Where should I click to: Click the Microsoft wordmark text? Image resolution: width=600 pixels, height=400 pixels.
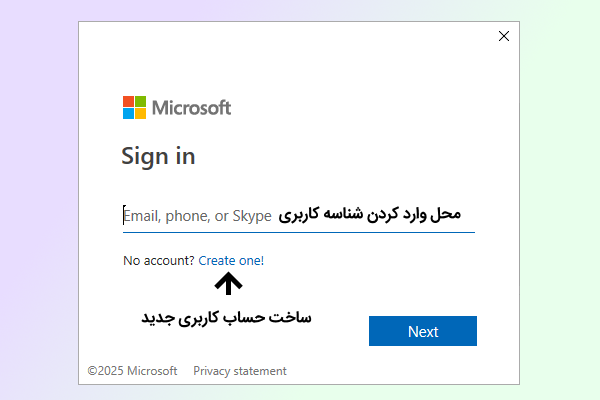pyautogui.click(x=191, y=107)
